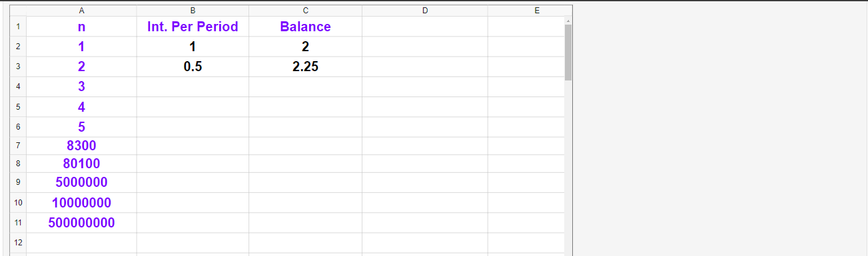The image size is (868, 256).
Task: Select row 2 header
Action: (18, 47)
